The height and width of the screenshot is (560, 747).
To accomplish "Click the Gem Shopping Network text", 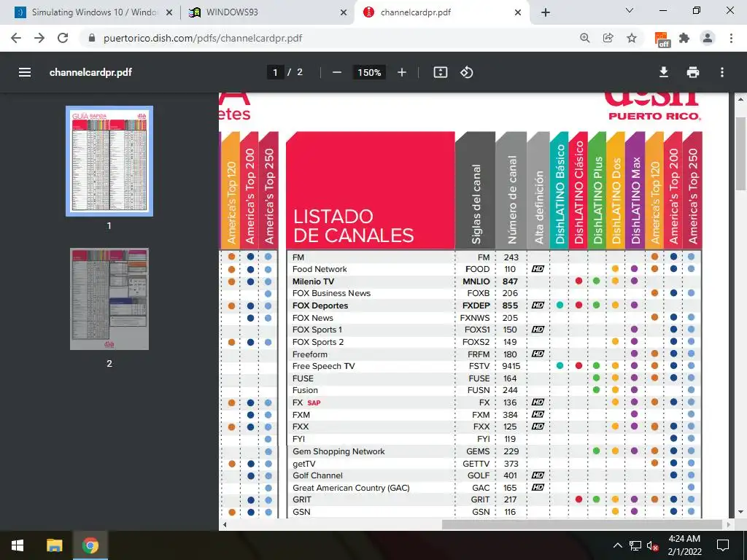I will pyautogui.click(x=338, y=451).
